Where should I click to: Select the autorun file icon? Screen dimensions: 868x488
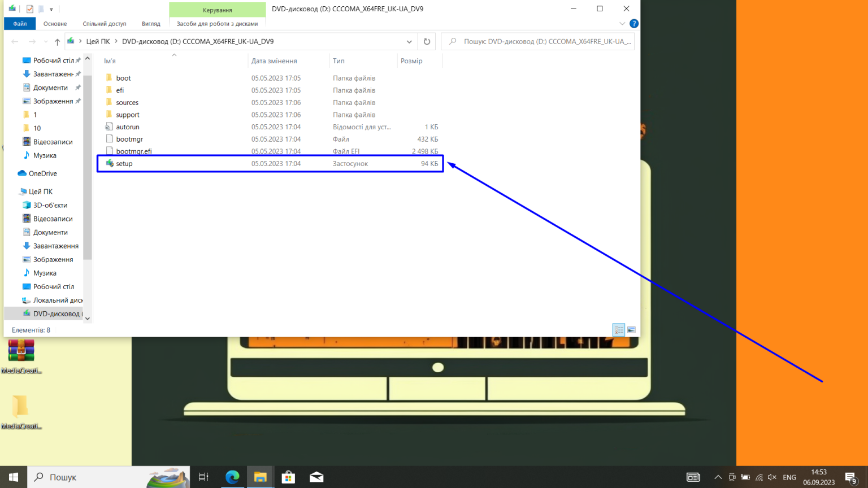109,127
